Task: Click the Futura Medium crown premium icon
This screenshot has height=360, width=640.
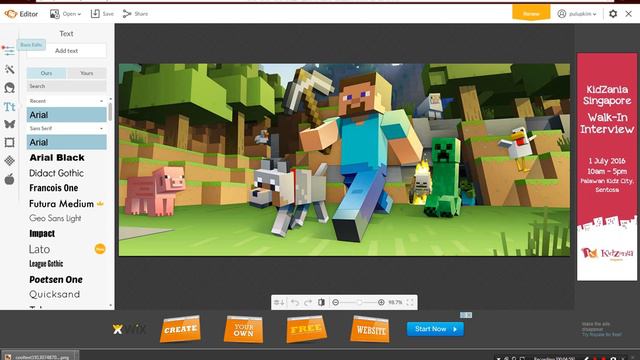Action: pos(100,203)
